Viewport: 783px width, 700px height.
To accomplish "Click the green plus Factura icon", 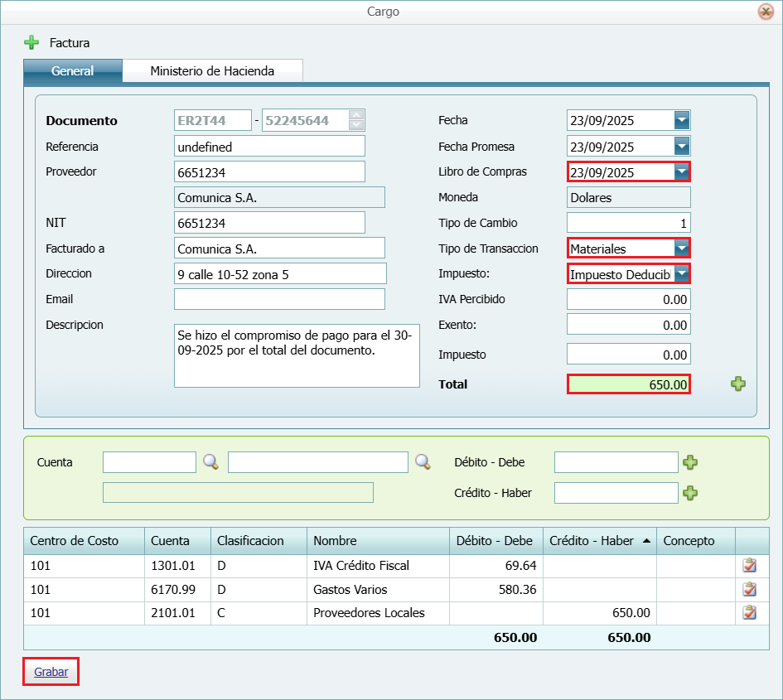I will (31, 42).
